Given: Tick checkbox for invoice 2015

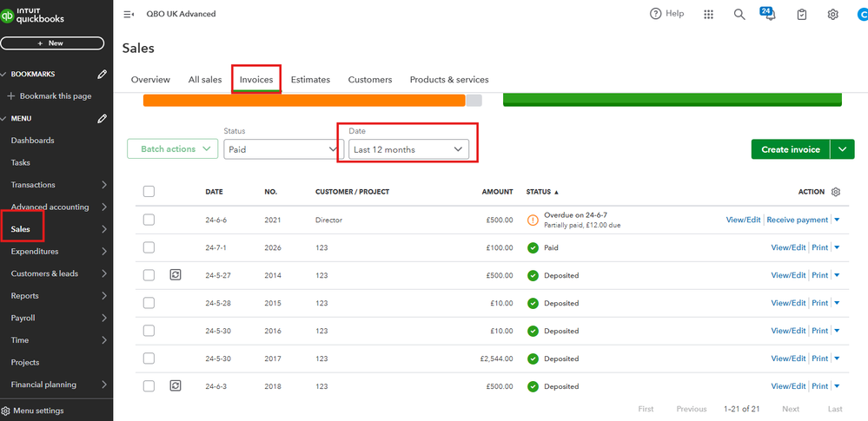Looking at the screenshot, I should tap(149, 303).
